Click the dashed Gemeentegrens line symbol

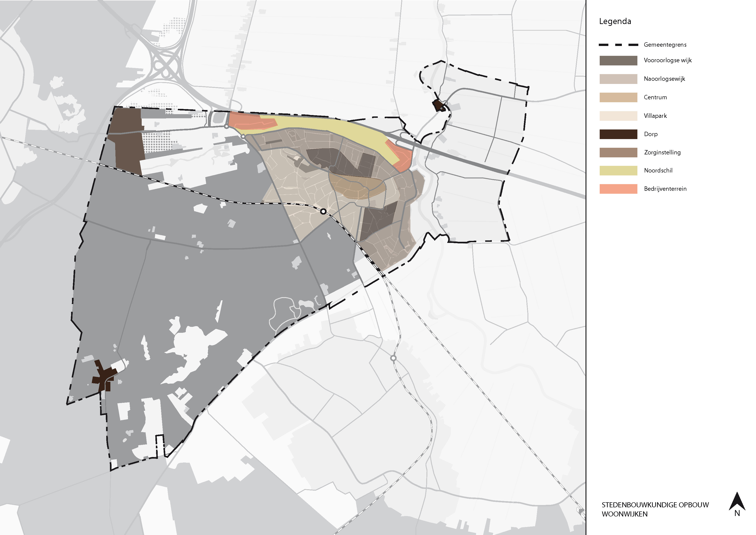point(618,45)
